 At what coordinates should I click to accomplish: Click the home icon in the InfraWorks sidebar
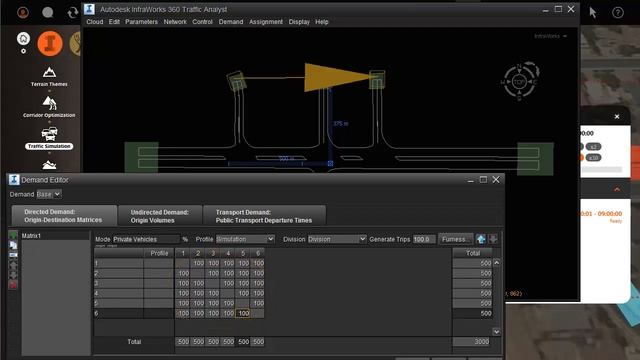(x=23, y=39)
